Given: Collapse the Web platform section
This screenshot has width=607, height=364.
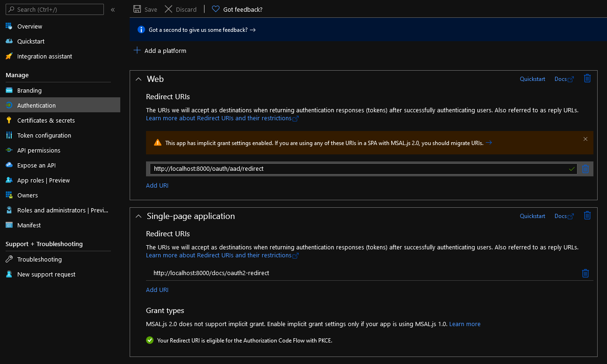Looking at the screenshot, I should pyautogui.click(x=139, y=79).
